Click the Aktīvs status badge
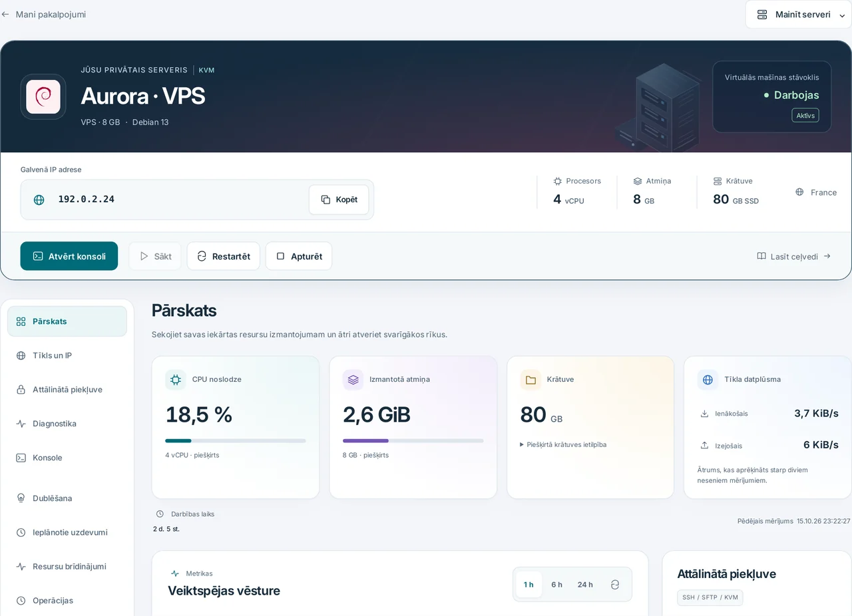The image size is (852, 616). [x=805, y=115]
